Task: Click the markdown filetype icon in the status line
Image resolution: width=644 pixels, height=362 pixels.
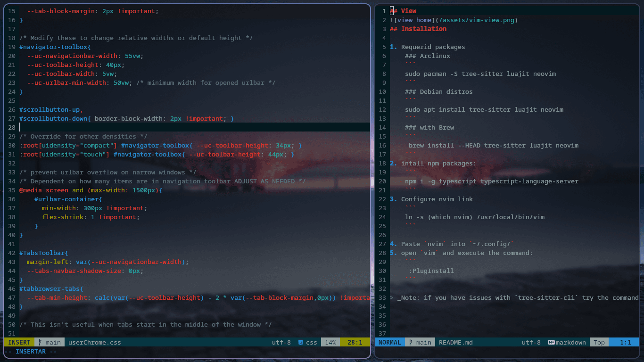Action: point(551,343)
